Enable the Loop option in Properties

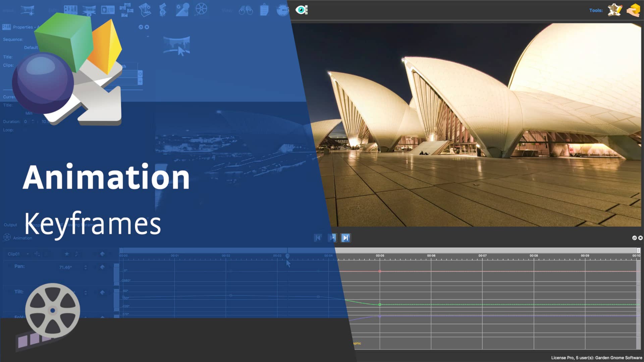pyautogui.click(x=25, y=130)
